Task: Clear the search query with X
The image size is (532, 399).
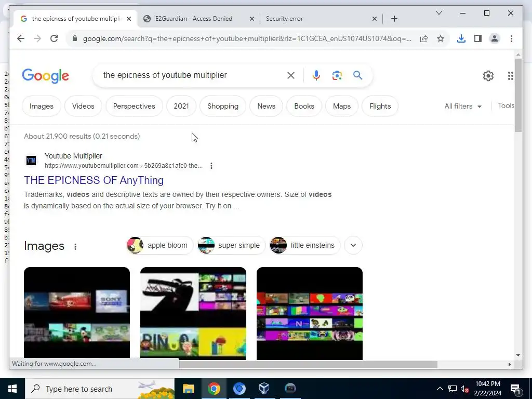Action: (x=291, y=75)
